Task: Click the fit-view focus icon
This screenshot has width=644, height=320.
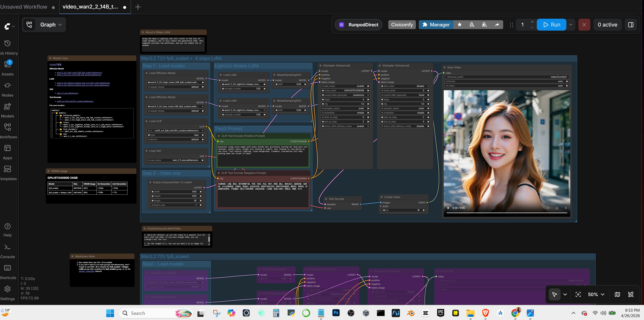Action: (578, 294)
